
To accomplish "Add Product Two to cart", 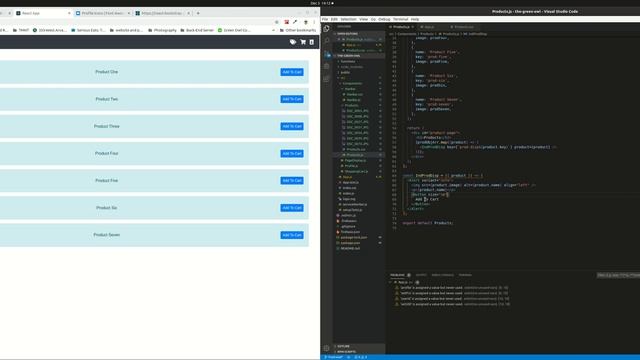I will coord(292,99).
